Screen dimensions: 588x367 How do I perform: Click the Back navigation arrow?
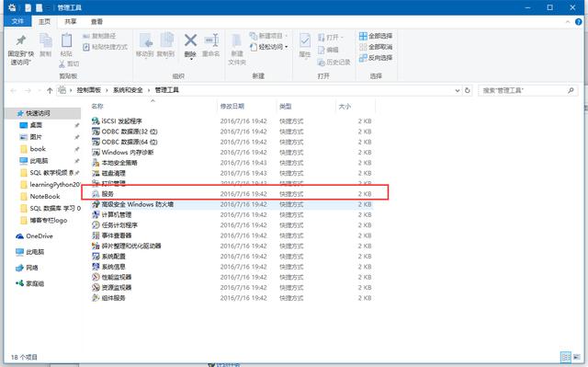pos(14,90)
